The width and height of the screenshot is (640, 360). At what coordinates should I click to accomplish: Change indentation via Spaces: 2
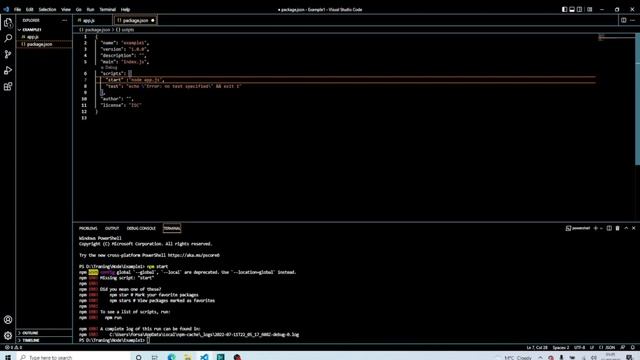pyautogui.click(x=561, y=347)
